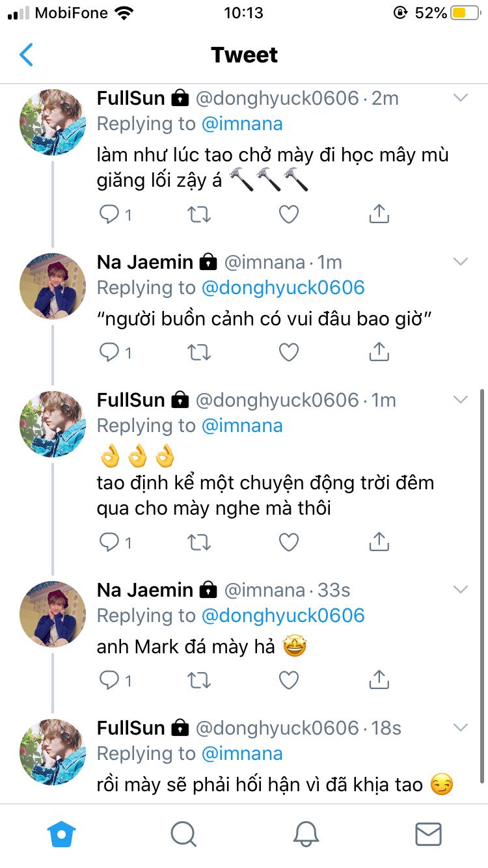Open chevron menu on FullSun's 18s tweet
Screen dimensions: 488x868
click(x=461, y=727)
